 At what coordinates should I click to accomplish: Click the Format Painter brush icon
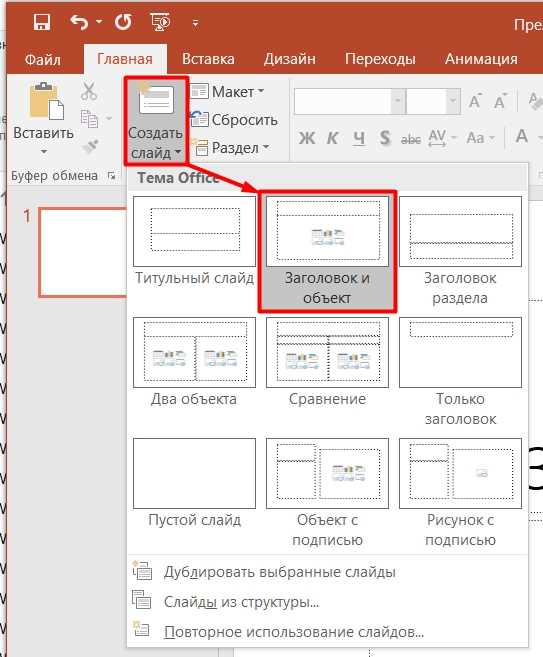90,147
